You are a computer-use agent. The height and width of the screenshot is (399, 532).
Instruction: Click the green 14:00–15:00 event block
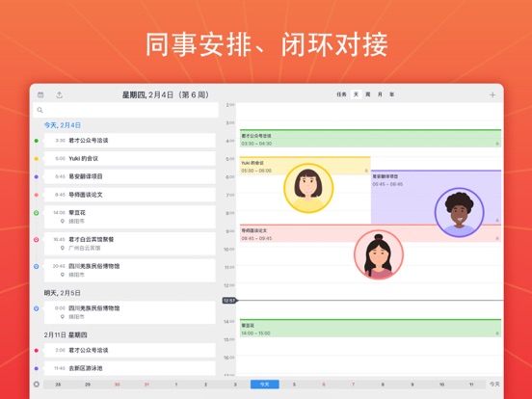(370, 328)
